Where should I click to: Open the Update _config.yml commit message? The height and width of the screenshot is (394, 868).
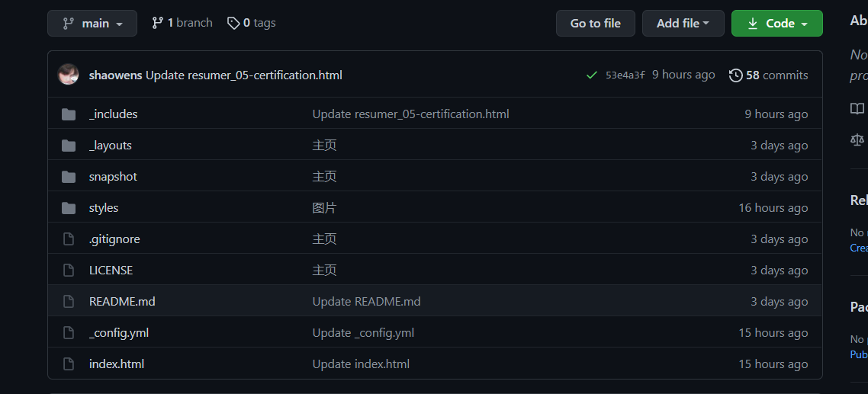coord(363,333)
